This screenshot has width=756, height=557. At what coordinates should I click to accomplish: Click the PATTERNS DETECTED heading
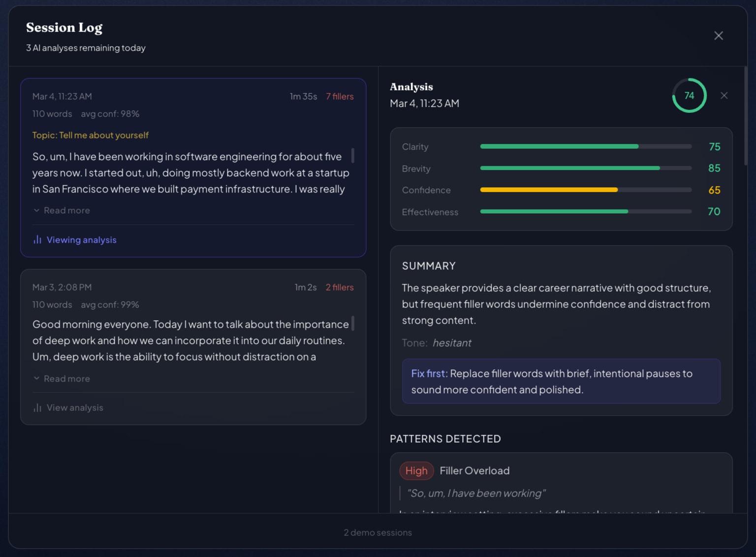445,439
